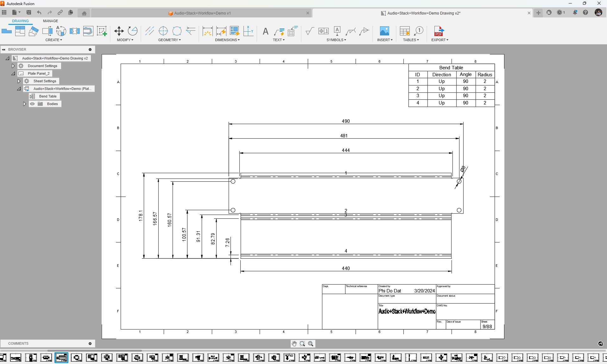Select the Move tool in Modify
This screenshot has width=607, height=364.
click(x=119, y=31)
